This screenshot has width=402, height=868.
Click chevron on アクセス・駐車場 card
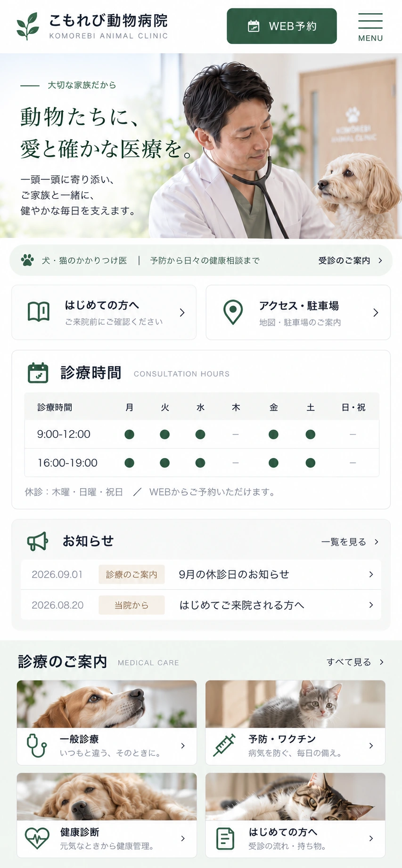click(x=376, y=313)
